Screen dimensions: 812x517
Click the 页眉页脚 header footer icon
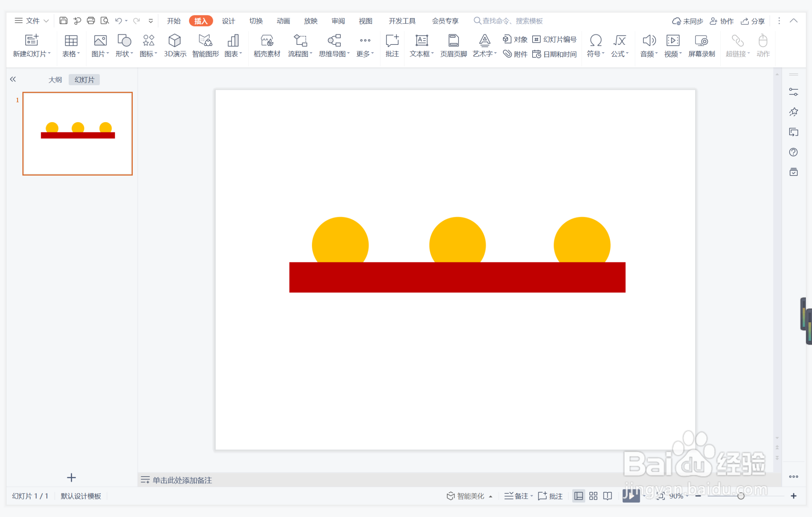(453, 45)
